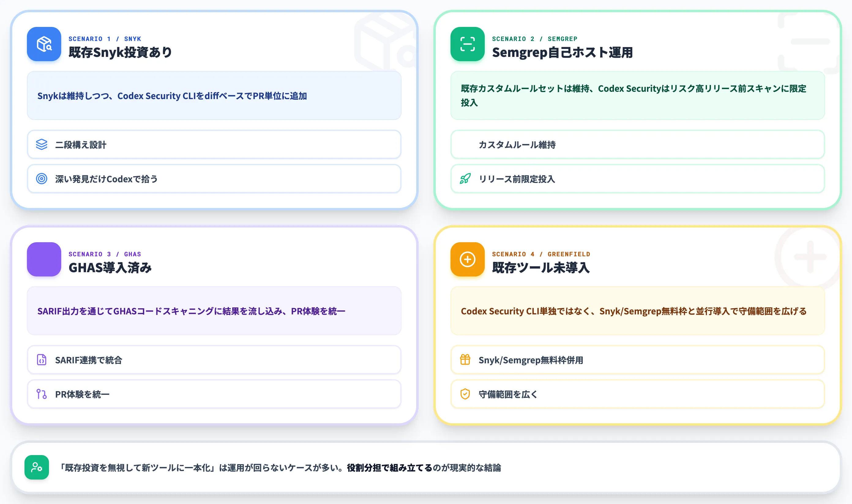Click the SCENARIO 4 / GREENFIELD label
Viewport: 852px width, 504px height.
541,254
